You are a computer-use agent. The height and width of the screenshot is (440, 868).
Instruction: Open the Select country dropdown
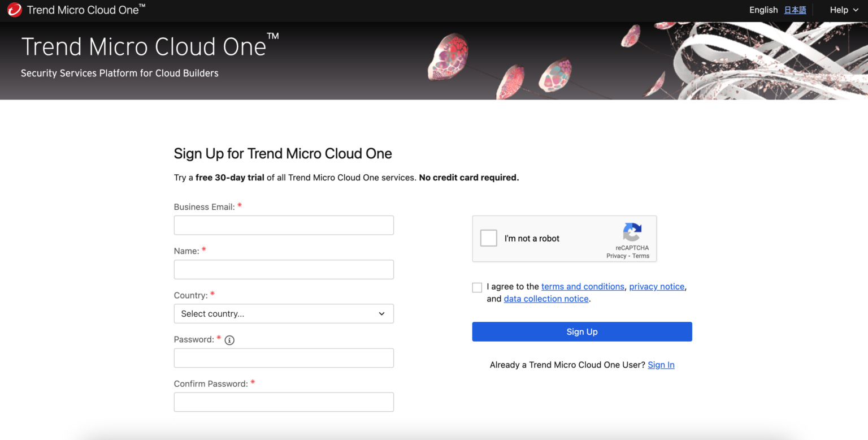coord(284,313)
